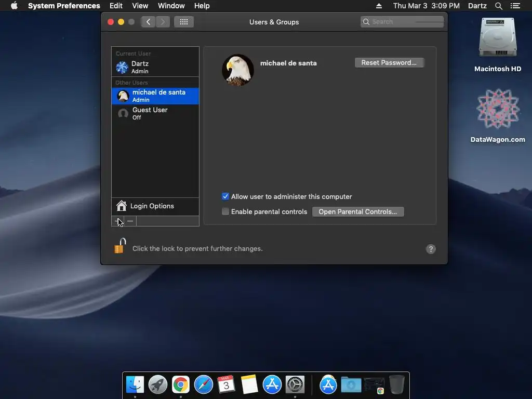This screenshot has width=532, height=399.
Task: Show all preferences grid button
Action: [x=184, y=22]
